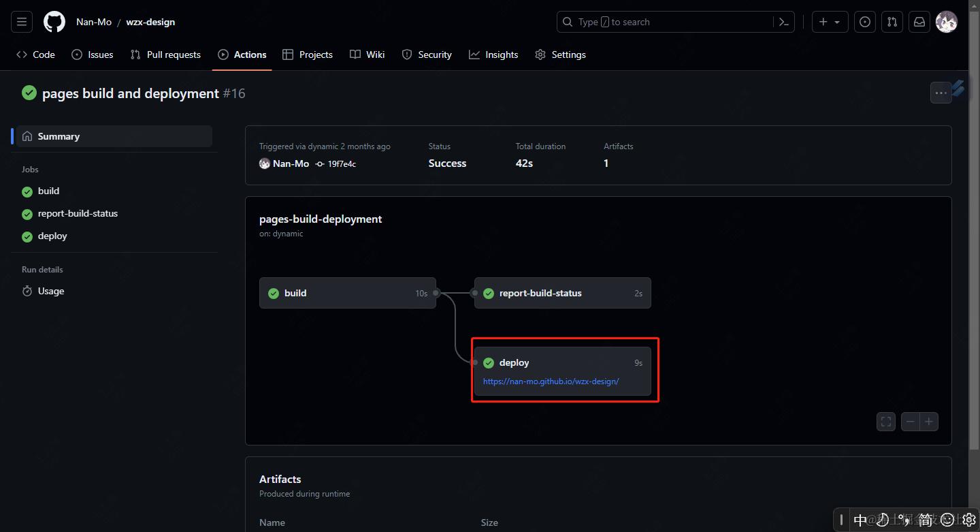
Task: Go to the Settings tab
Action: (560, 54)
